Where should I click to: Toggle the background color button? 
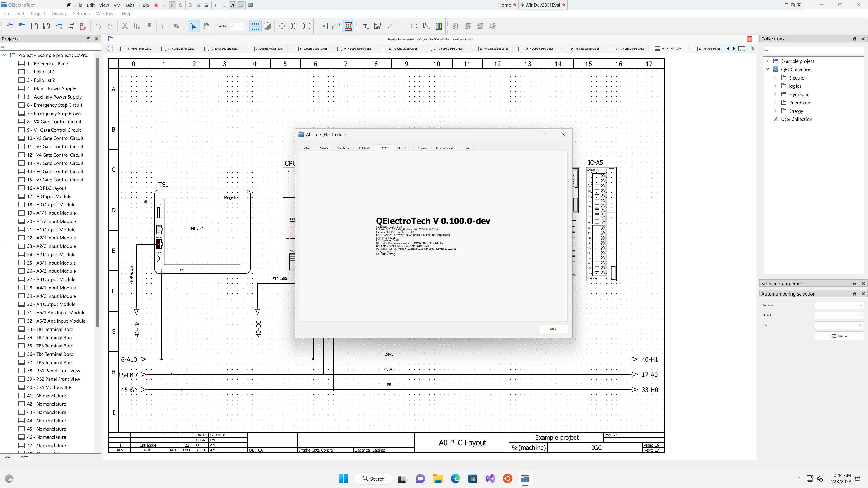pos(268,26)
